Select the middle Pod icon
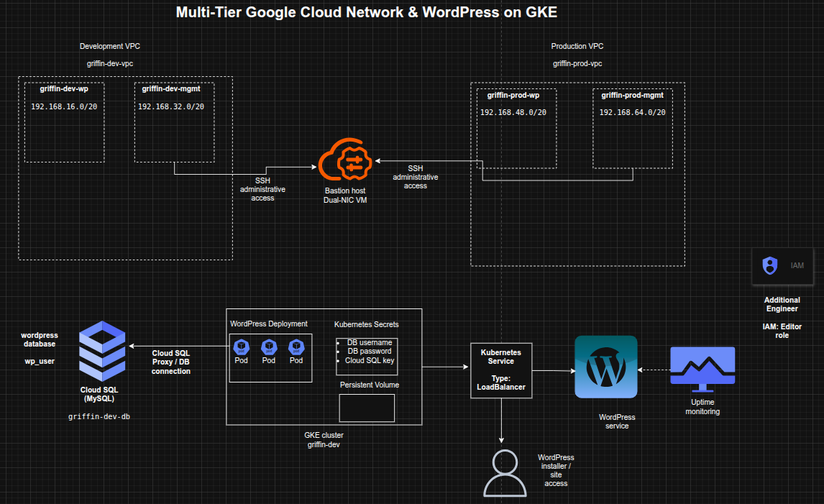This screenshot has width=824, height=504. pos(268,347)
